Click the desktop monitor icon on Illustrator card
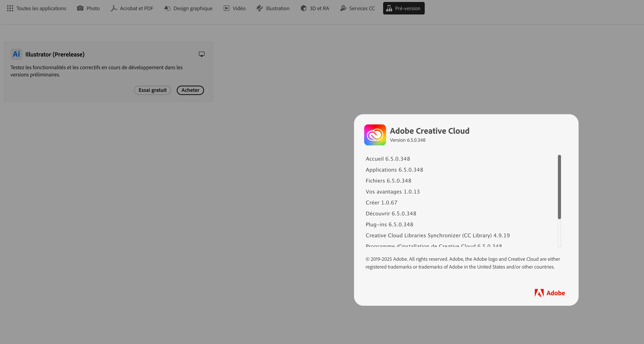Viewport: 644px width, 344px height. pos(202,54)
